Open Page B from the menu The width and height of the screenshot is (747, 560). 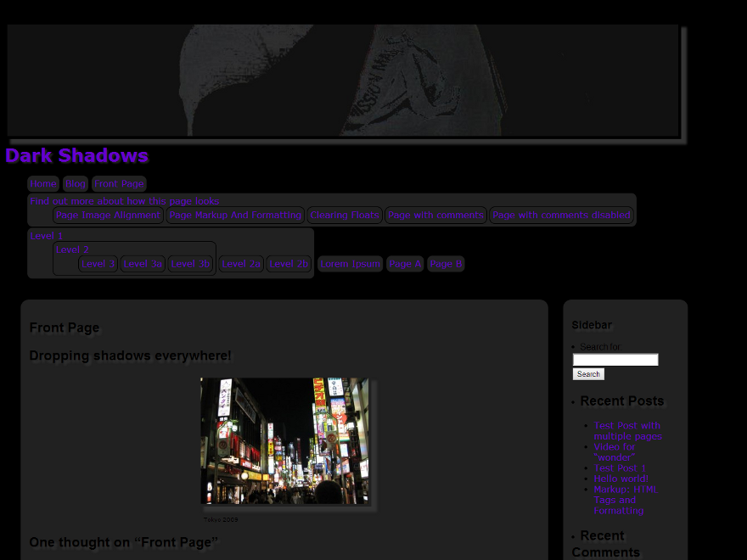click(446, 264)
